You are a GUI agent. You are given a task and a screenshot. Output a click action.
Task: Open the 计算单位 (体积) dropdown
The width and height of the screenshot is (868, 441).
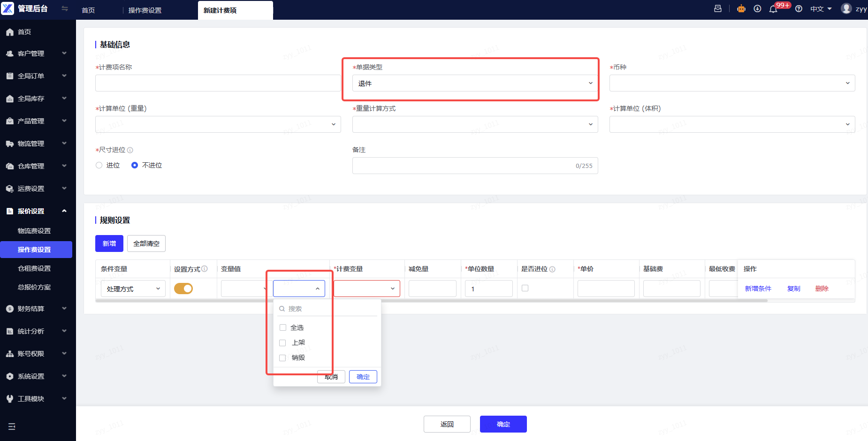pyautogui.click(x=732, y=124)
